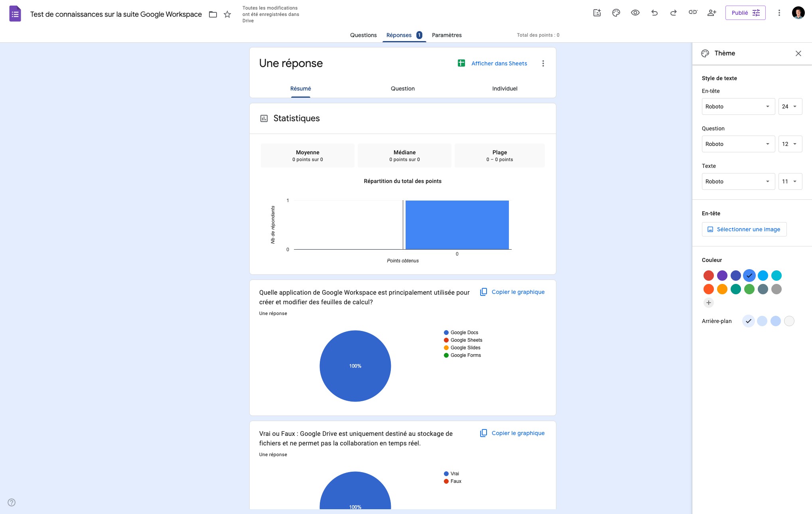Open the form's more options menu
812x514 pixels.
coord(779,13)
